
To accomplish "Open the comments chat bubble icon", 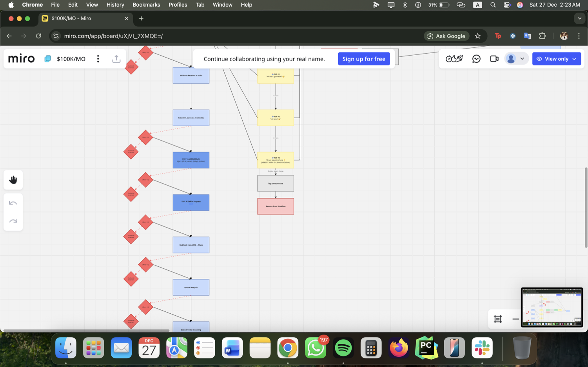I will click(476, 59).
